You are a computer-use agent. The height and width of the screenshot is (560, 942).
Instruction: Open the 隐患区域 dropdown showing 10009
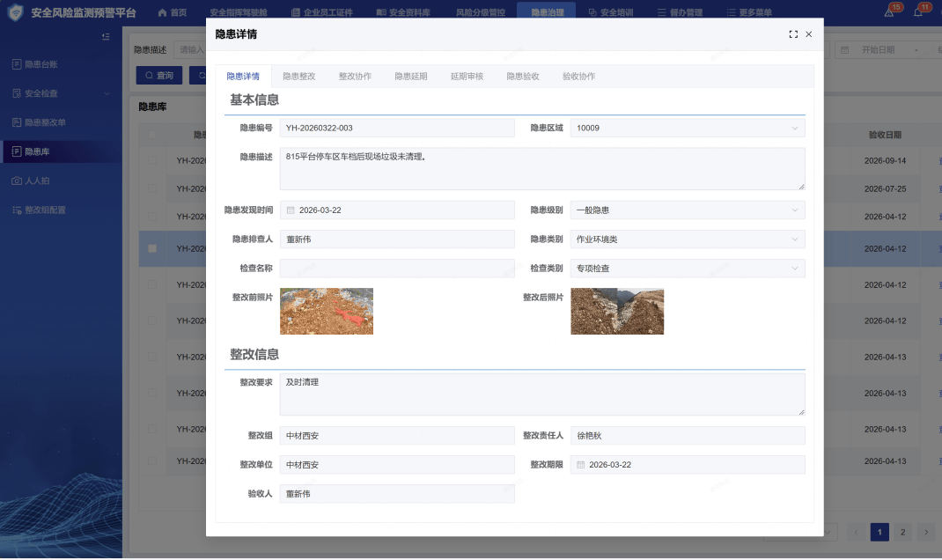[x=688, y=128]
